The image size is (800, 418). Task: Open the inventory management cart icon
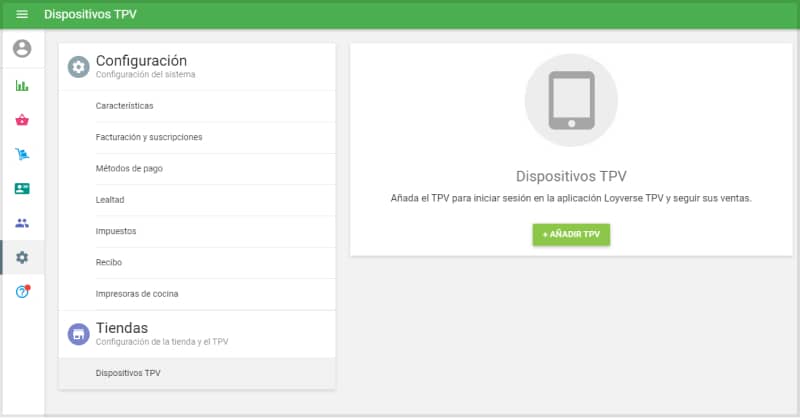point(22,154)
